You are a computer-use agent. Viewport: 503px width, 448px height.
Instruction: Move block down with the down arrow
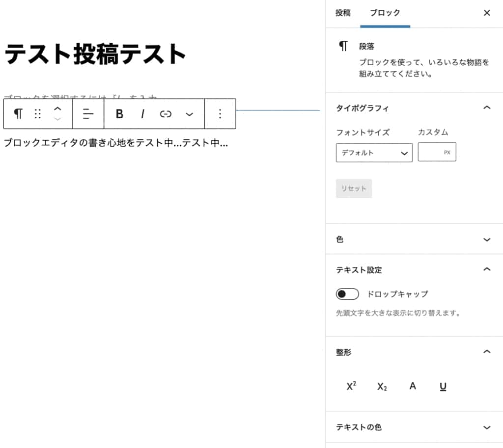tap(57, 119)
